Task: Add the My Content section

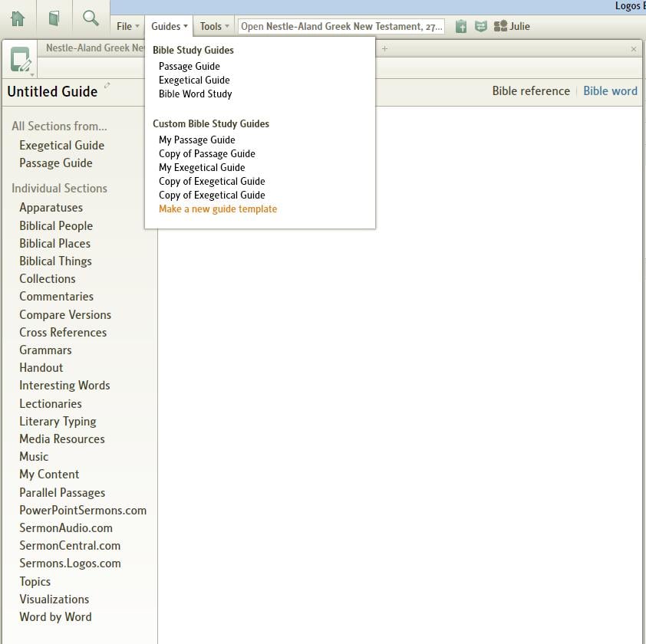Action: pos(49,475)
